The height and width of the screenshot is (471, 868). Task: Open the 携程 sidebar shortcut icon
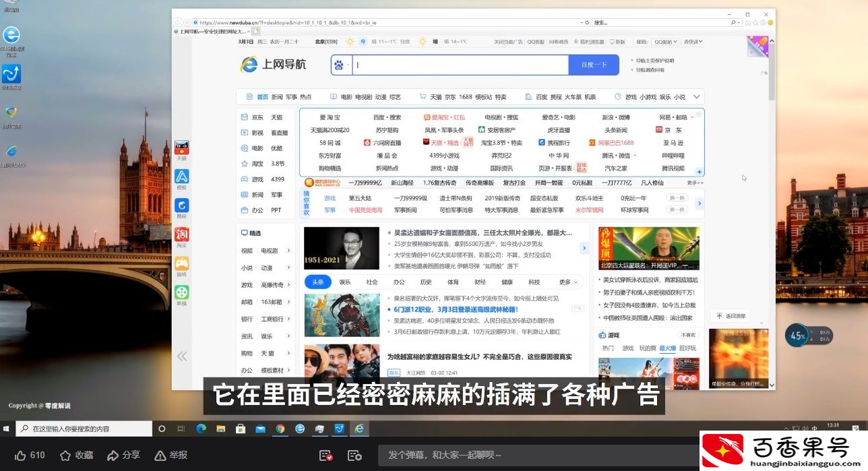point(182,206)
